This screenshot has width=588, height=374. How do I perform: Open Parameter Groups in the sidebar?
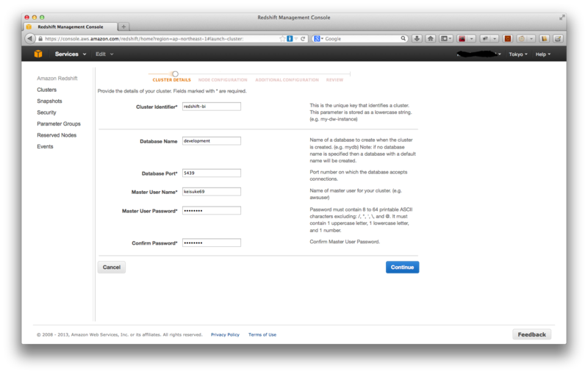(x=59, y=123)
